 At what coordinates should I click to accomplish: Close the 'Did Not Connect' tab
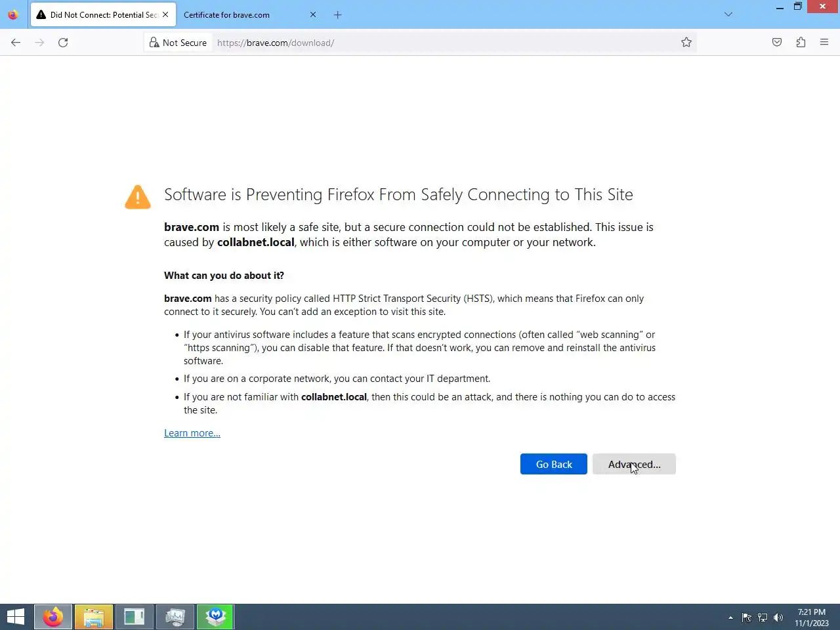[165, 14]
